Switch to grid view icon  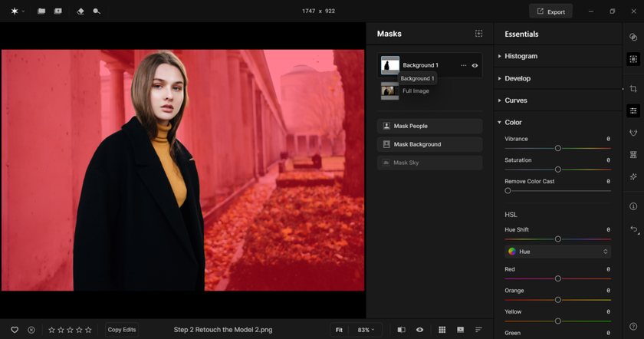click(442, 330)
